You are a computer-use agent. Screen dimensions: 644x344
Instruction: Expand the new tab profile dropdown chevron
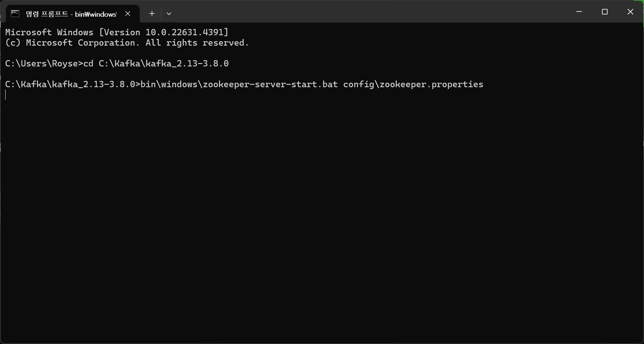(x=169, y=14)
